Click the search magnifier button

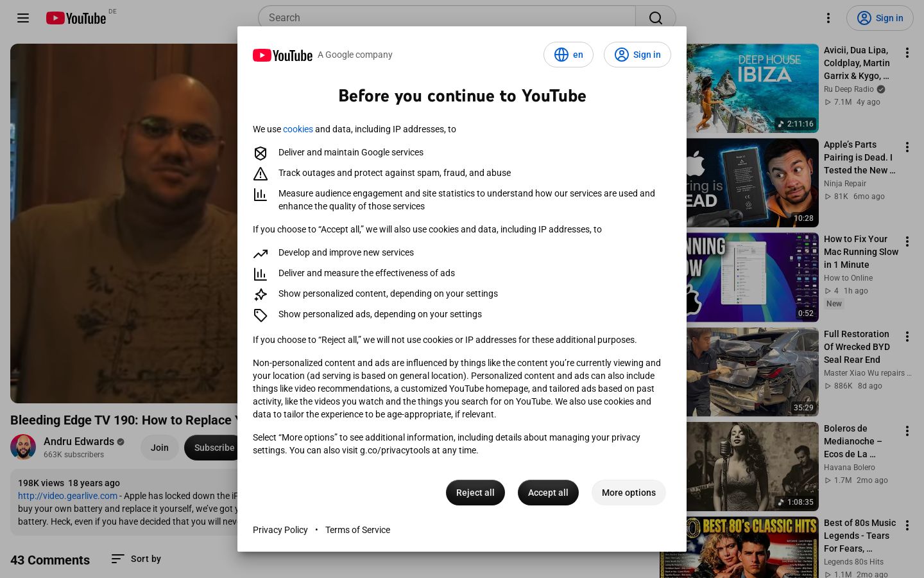pos(655,18)
